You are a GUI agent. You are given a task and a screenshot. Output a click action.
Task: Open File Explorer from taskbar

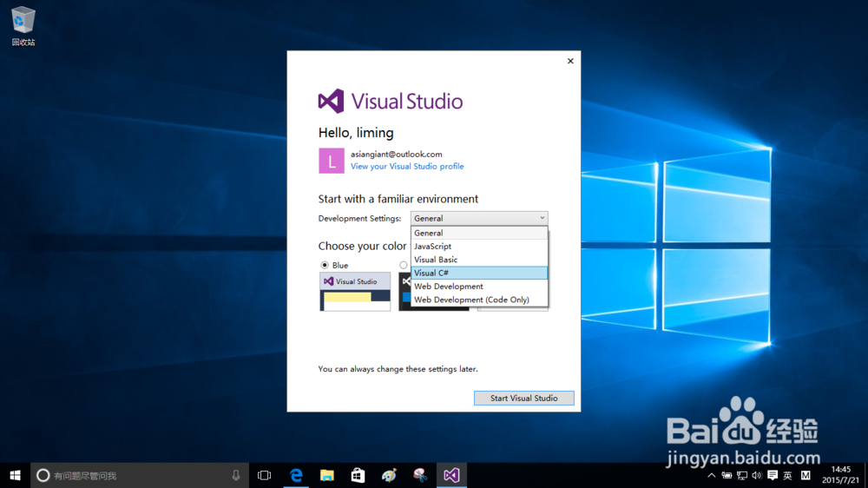click(327, 475)
